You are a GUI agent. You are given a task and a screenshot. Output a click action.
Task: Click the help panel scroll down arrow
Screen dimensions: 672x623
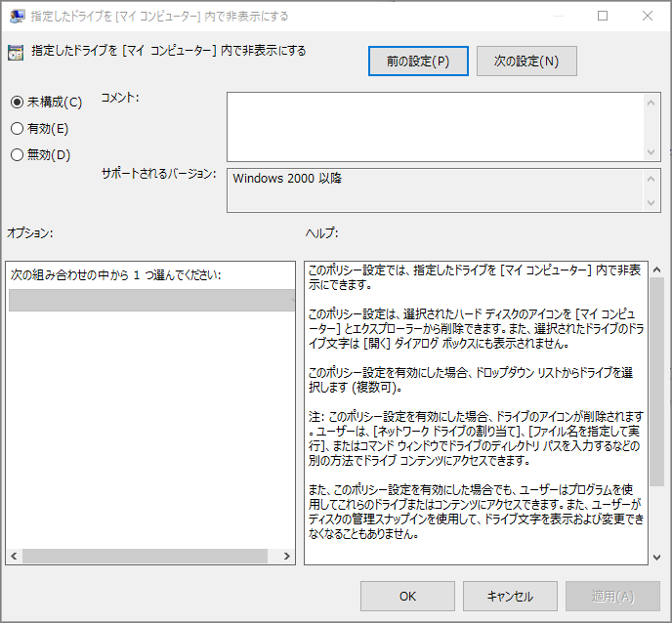[x=657, y=555]
